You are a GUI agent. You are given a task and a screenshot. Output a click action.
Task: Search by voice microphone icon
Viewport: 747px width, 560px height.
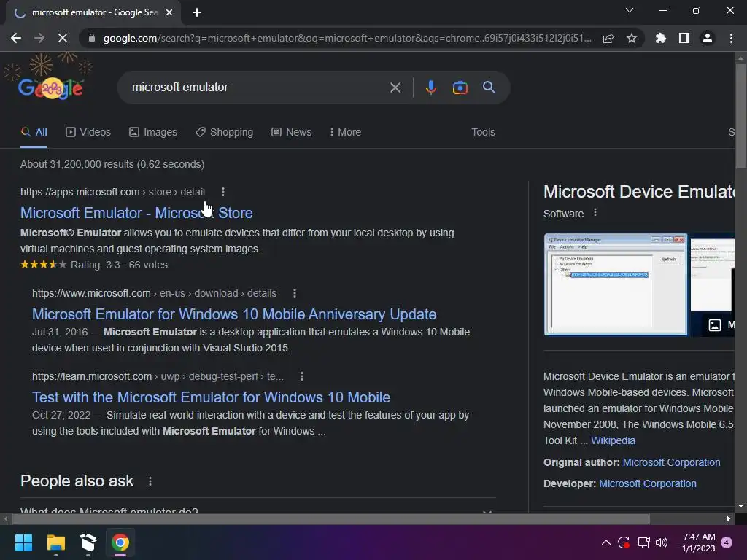click(430, 87)
